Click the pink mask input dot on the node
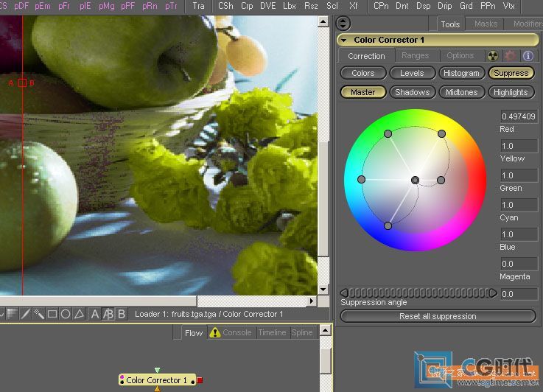 click(122, 377)
